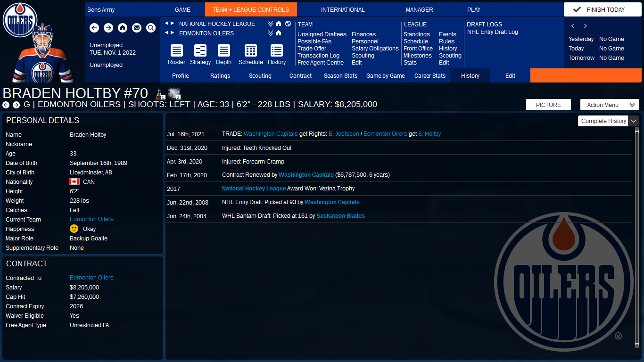This screenshot has width=644, height=362.
Task: Switch to the Ratings tab
Action: point(220,75)
